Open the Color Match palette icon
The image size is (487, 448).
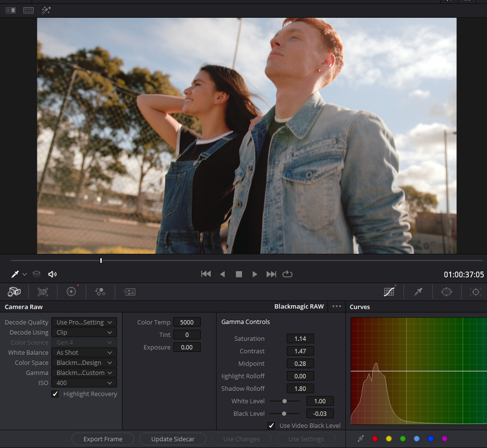tap(43, 292)
